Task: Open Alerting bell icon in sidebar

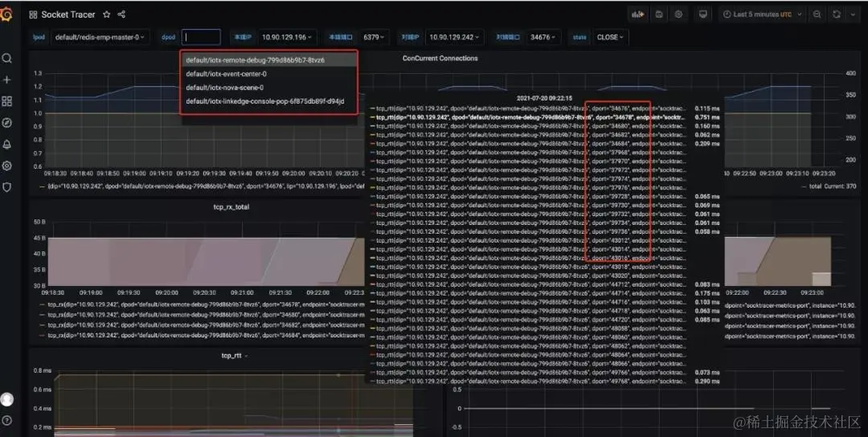Action: [x=6, y=145]
